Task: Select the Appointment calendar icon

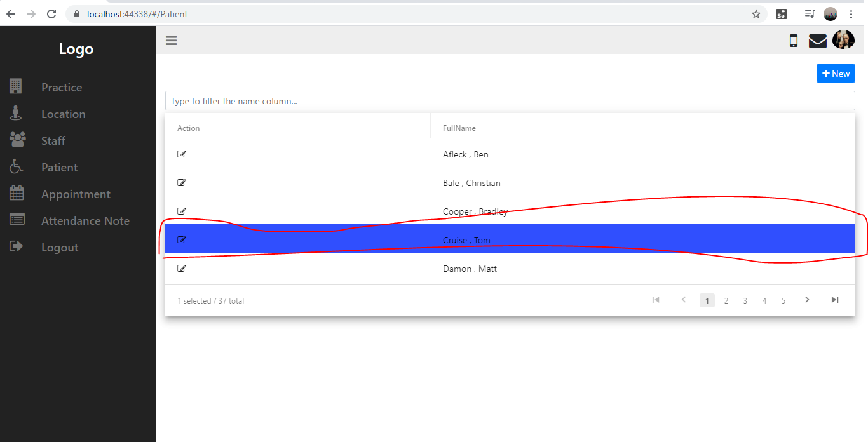Action: click(15, 193)
